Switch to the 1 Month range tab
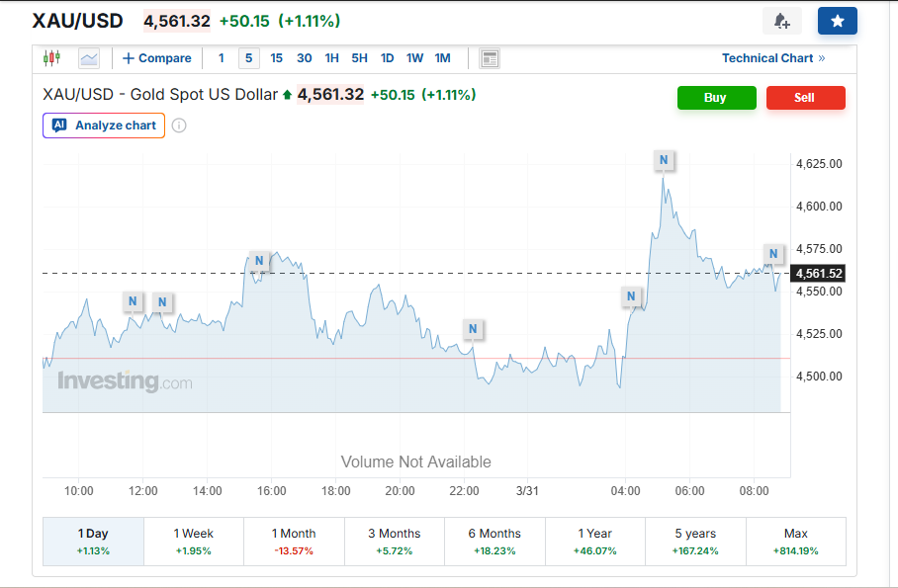The image size is (898, 588). pos(294,541)
